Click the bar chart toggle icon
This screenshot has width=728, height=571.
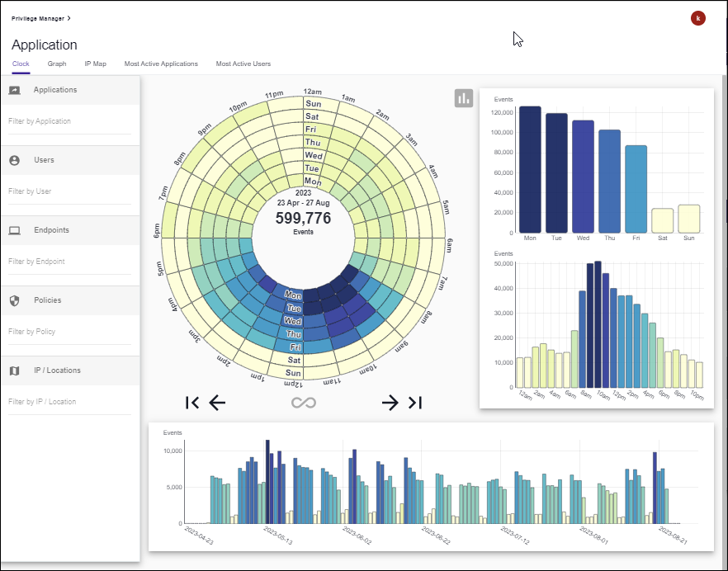(x=463, y=98)
